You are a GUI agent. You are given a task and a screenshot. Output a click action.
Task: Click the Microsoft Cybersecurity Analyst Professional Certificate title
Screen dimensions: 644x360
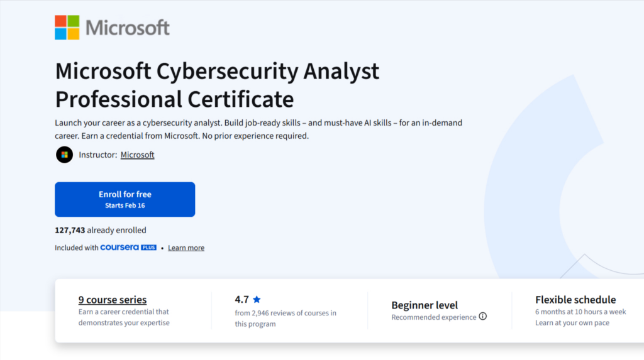[x=217, y=85]
